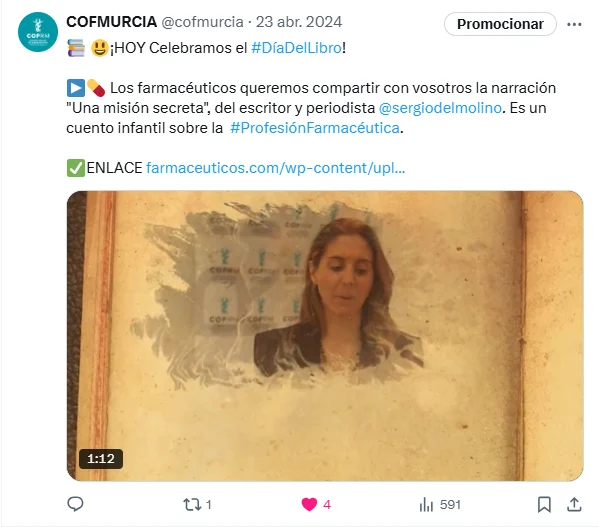Open the @sergiodelmolino mention
The height and width of the screenshot is (527, 599).
coord(440,108)
